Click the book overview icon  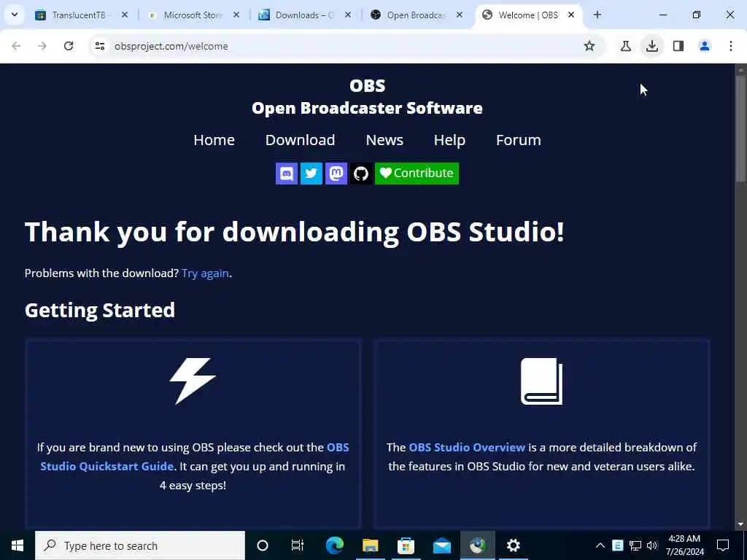[542, 381]
